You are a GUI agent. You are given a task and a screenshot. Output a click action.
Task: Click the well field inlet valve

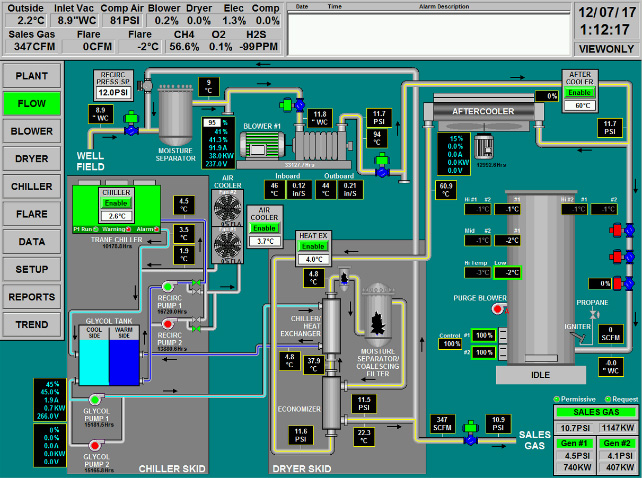[x=131, y=124]
